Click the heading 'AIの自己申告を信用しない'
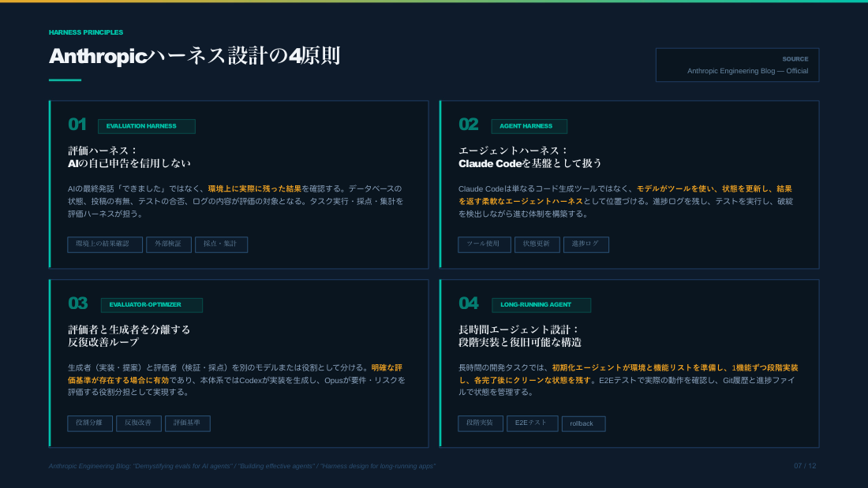Viewport: 868px width, 488px height. click(x=129, y=163)
